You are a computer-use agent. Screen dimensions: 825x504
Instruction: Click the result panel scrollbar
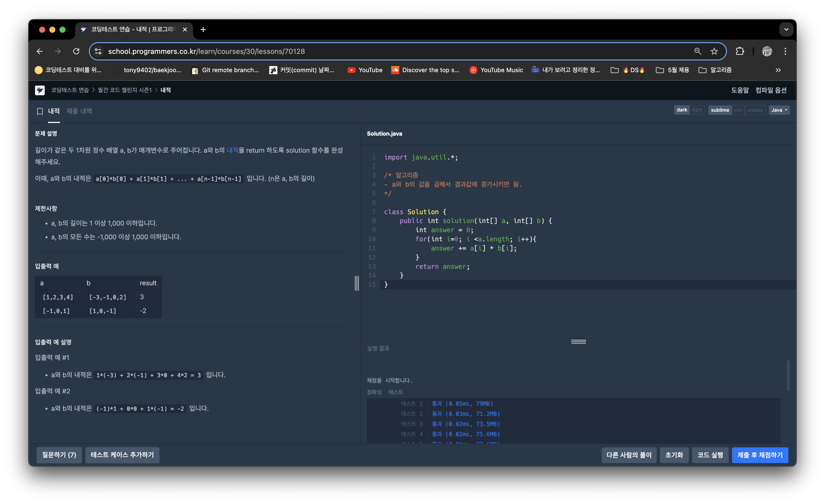pyautogui.click(x=788, y=375)
